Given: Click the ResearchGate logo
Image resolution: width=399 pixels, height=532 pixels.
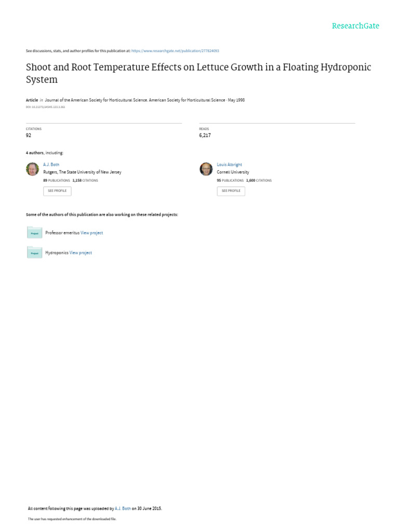Looking at the screenshot, I should point(355,26).
